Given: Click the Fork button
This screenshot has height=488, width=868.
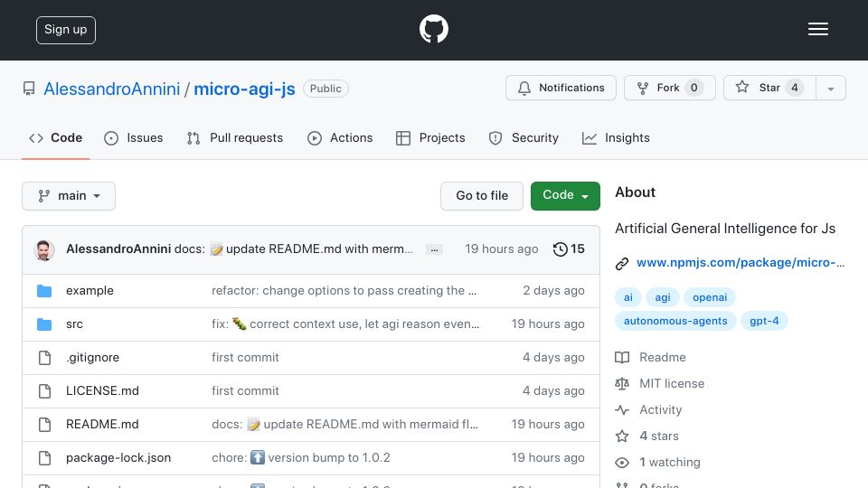Looking at the screenshot, I should (670, 88).
